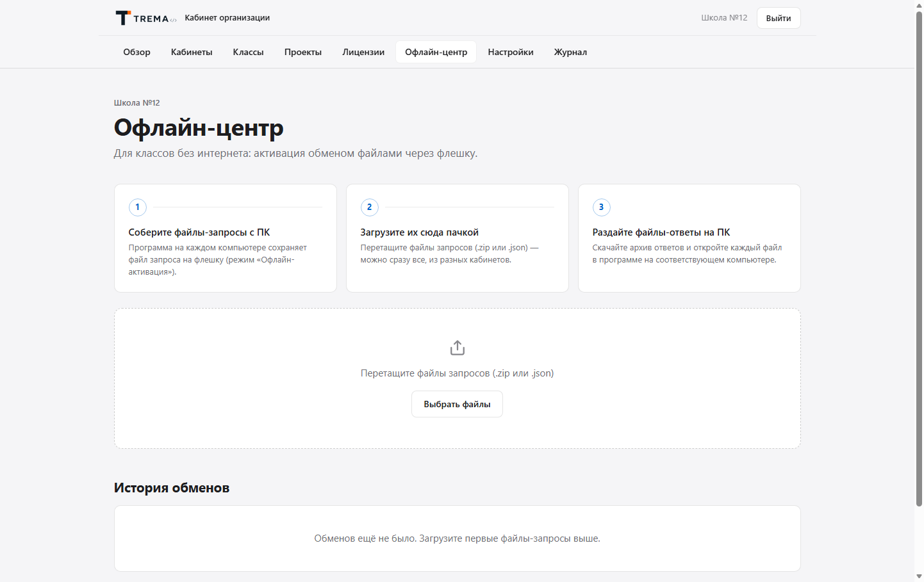Click the История обменов heading
The image size is (924, 582).
pyautogui.click(x=172, y=488)
